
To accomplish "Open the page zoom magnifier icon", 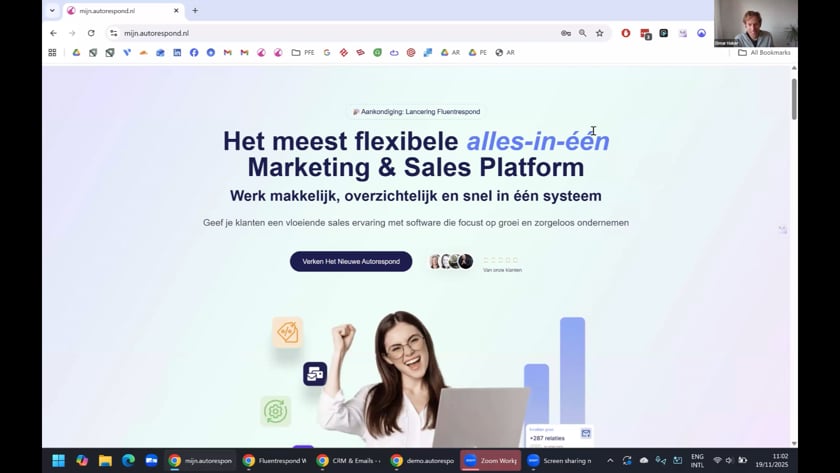I will [x=582, y=33].
